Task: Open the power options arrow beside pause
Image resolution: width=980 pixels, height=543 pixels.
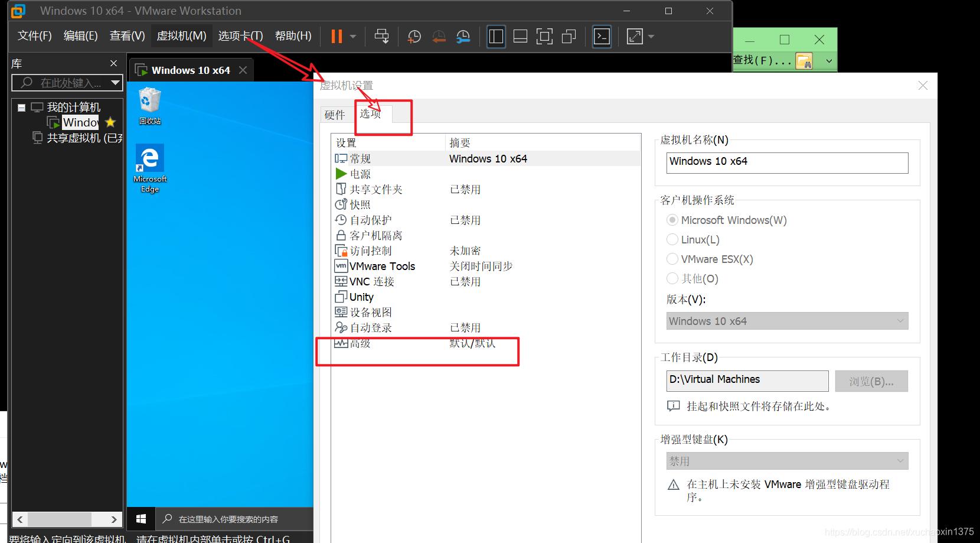Action: click(x=353, y=37)
